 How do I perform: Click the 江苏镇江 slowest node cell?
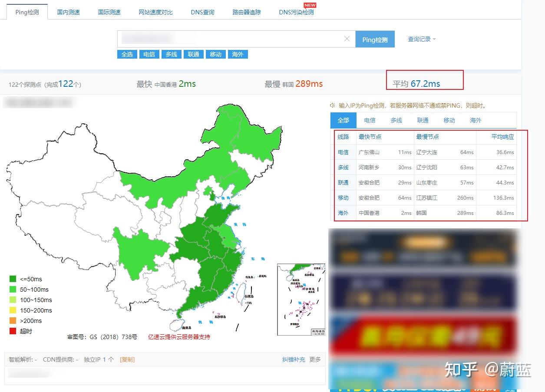click(426, 198)
